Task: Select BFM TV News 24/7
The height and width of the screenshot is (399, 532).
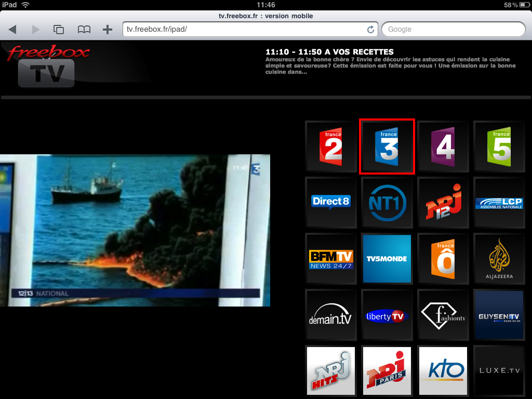Action: (x=331, y=259)
